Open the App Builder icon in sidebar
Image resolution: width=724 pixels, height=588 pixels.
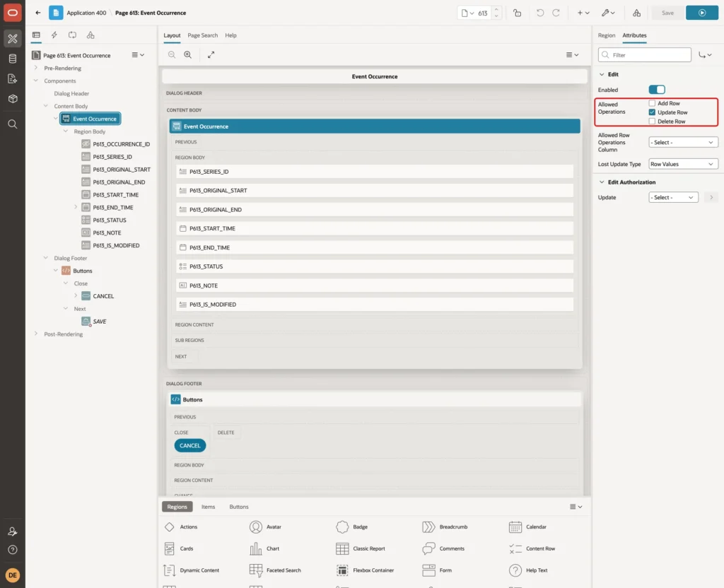pos(13,39)
